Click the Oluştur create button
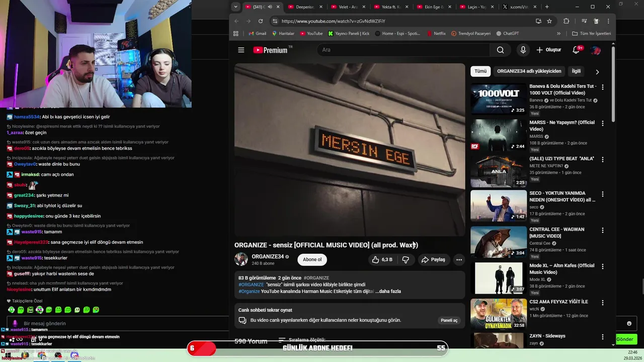The height and width of the screenshot is (362, 644). click(549, 50)
